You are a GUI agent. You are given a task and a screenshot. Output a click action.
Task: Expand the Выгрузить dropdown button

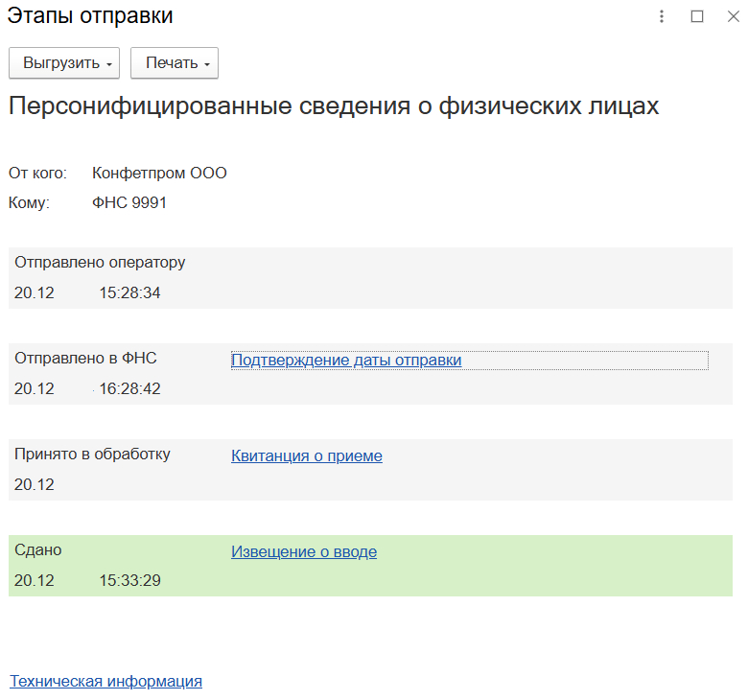[x=63, y=63]
